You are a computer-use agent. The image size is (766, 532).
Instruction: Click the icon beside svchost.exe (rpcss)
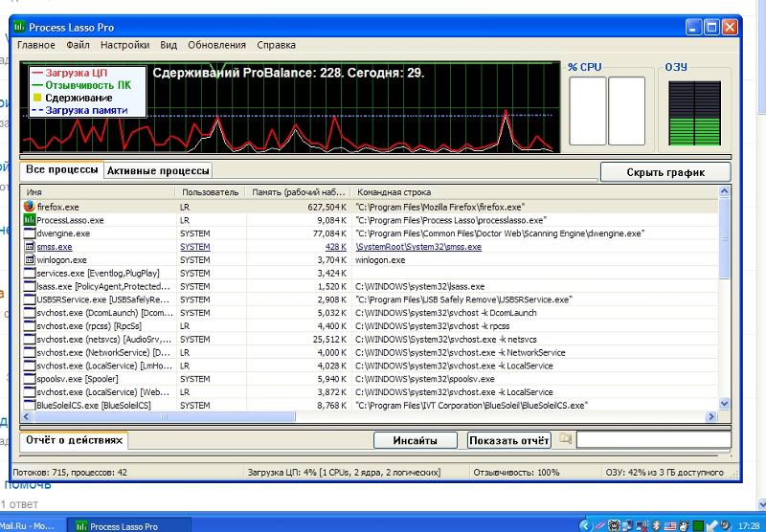point(30,325)
